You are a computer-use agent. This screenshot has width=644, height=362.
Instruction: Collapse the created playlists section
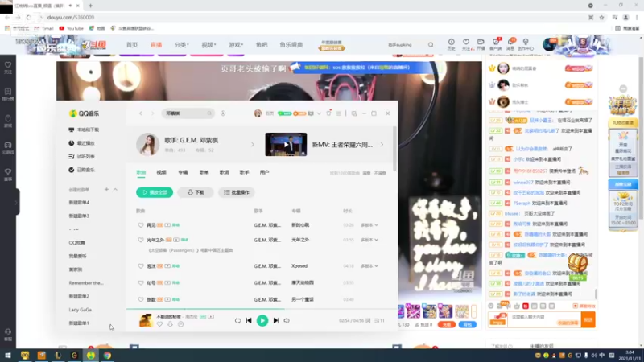pyautogui.click(x=115, y=190)
